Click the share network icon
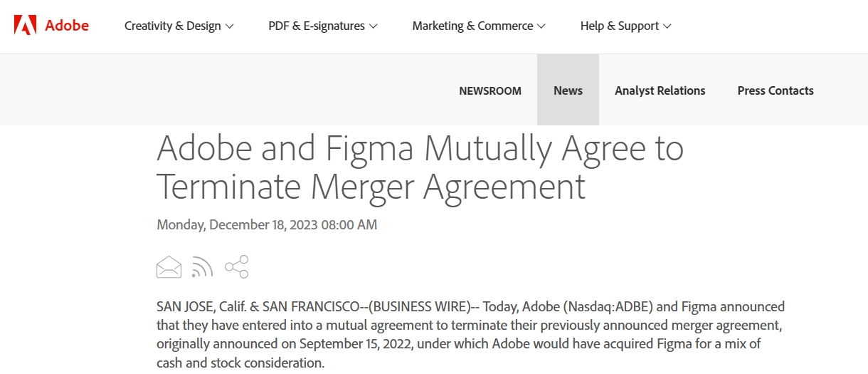The image size is (868, 374). [x=236, y=267]
